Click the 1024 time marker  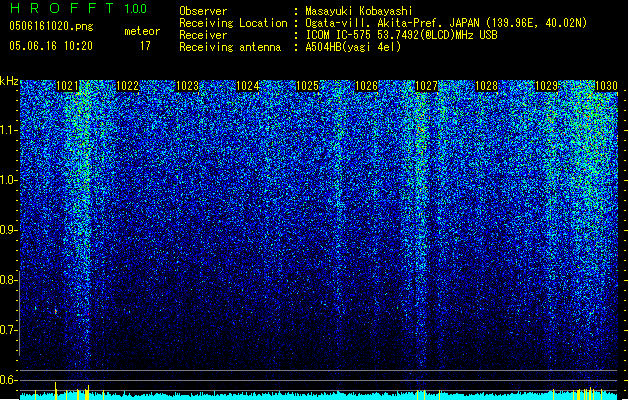coord(248,86)
